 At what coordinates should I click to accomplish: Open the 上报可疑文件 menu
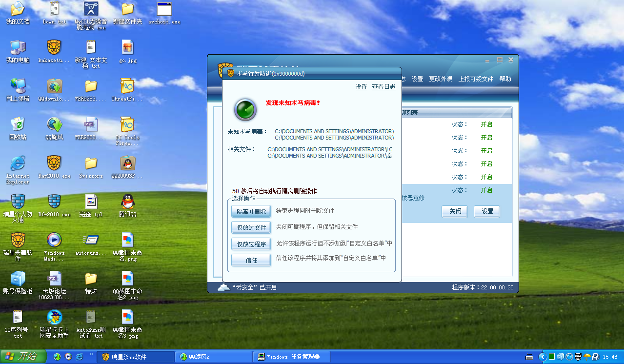click(476, 79)
